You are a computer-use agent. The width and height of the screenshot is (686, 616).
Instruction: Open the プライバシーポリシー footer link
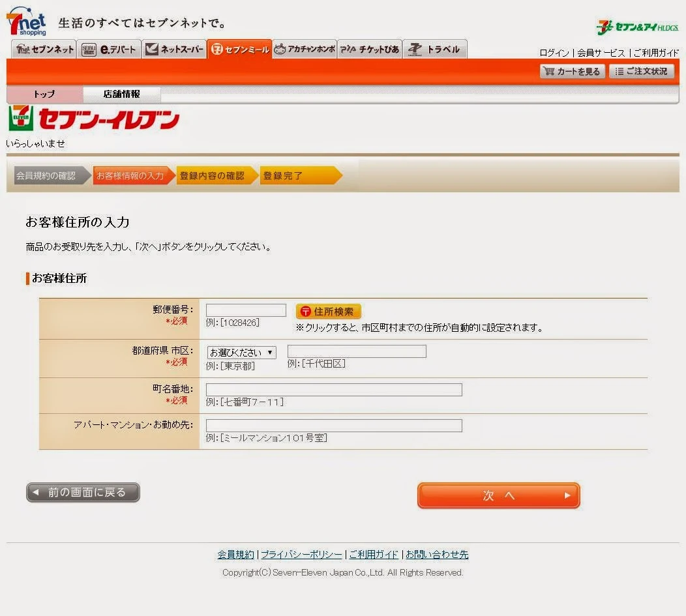coord(301,555)
